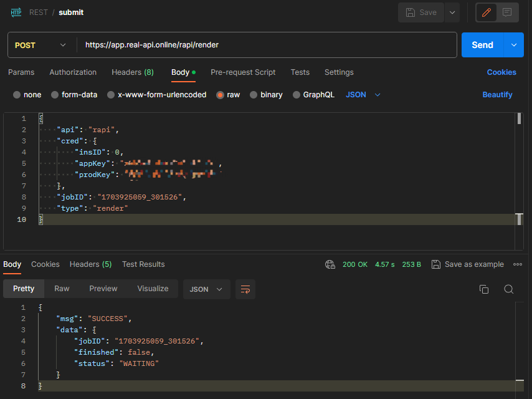Choose the GraphQL body radio button
Viewport: 532px width, 399px height.
296,95
